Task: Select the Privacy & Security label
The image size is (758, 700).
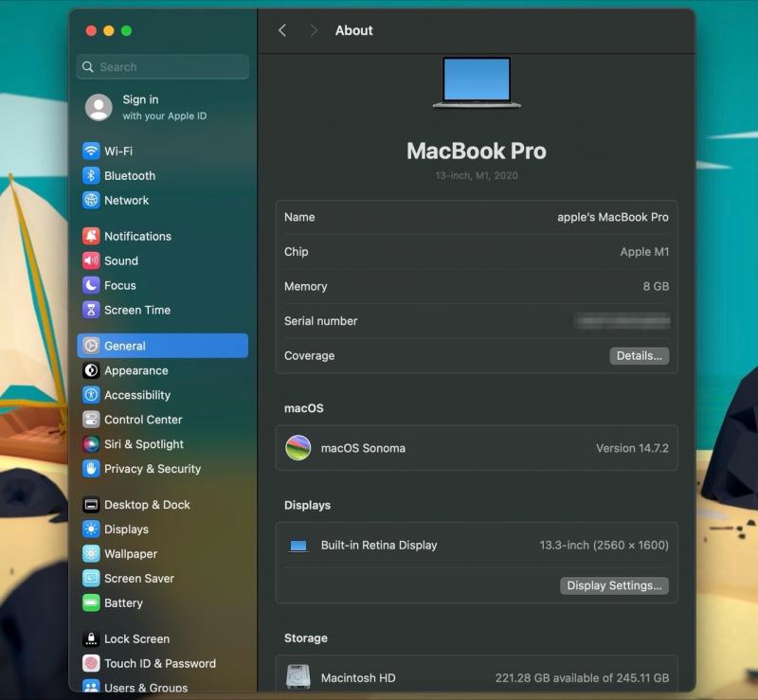Action: click(153, 469)
